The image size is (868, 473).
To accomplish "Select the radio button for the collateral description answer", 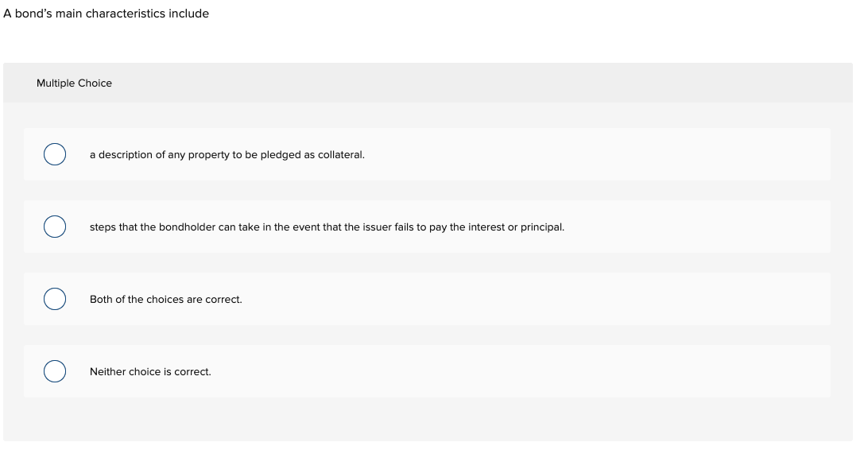I will [x=55, y=154].
